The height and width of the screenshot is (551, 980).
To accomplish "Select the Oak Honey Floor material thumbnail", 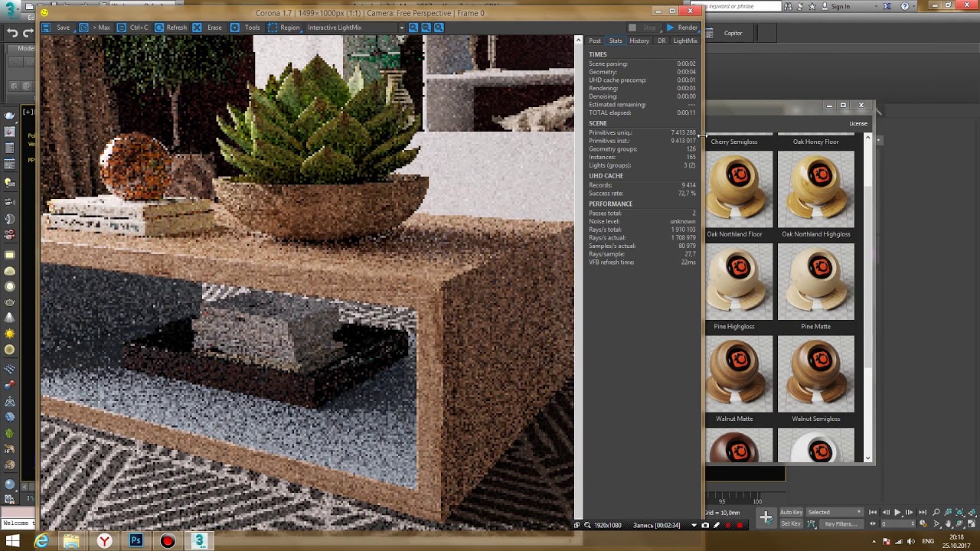I will [815, 142].
